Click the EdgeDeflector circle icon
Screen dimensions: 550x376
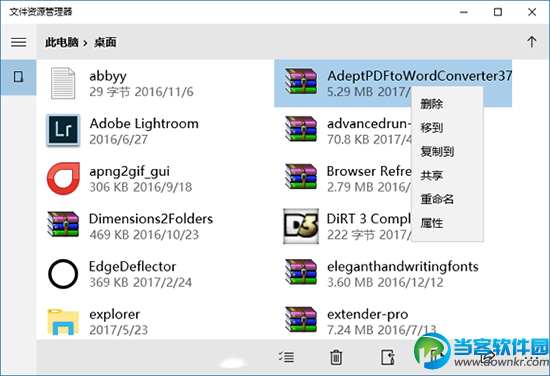tap(63, 274)
